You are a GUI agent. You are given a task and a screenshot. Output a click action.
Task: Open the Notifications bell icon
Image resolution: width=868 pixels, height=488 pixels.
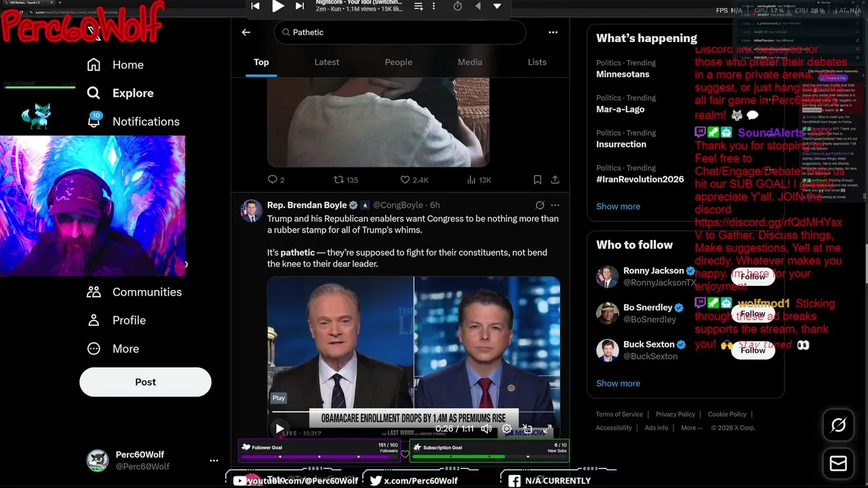tap(94, 121)
